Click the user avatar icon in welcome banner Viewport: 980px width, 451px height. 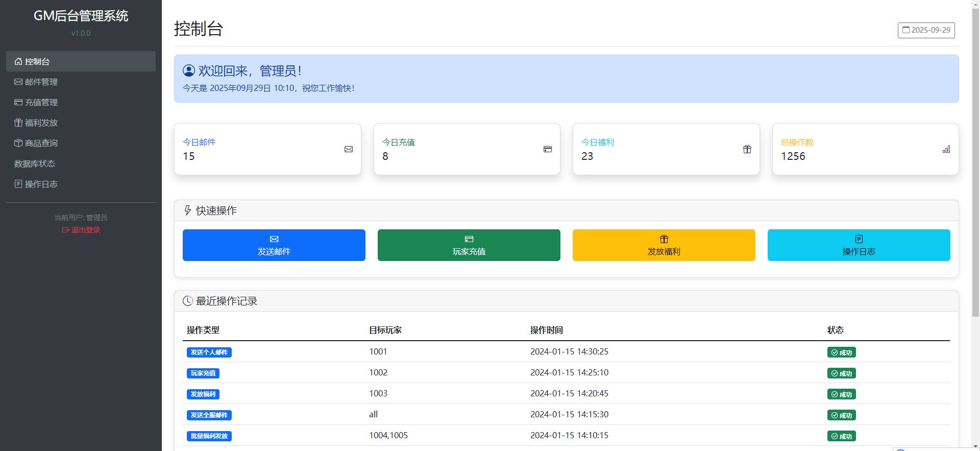pos(189,70)
